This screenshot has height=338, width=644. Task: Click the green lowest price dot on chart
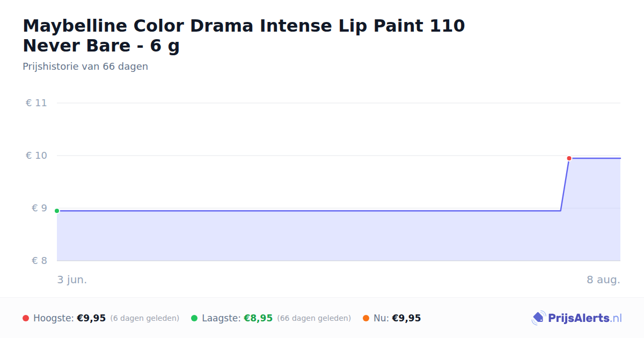pos(57,211)
